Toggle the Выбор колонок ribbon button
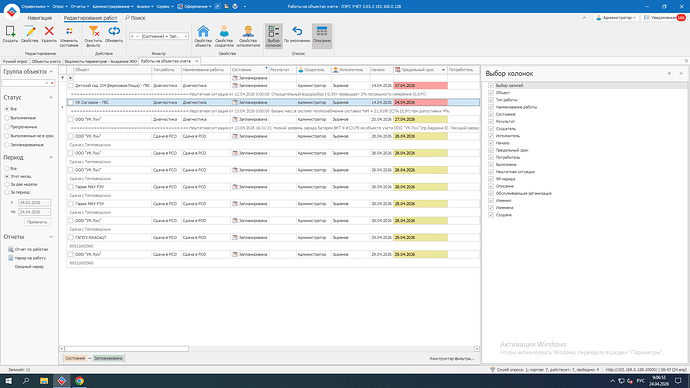690x388 pixels. tap(273, 36)
